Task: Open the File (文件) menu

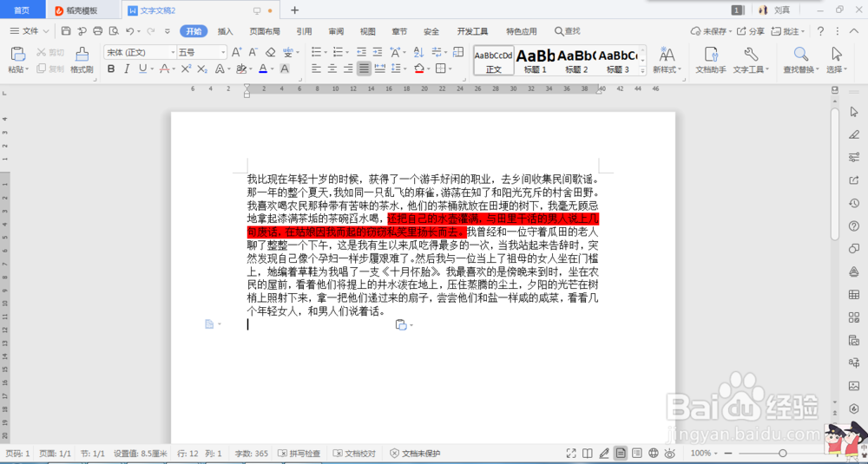Action: pyautogui.click(x=30, y=31)
